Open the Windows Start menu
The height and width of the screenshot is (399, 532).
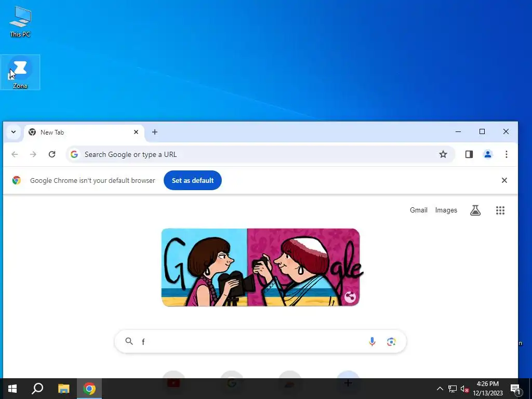(12, 389)
